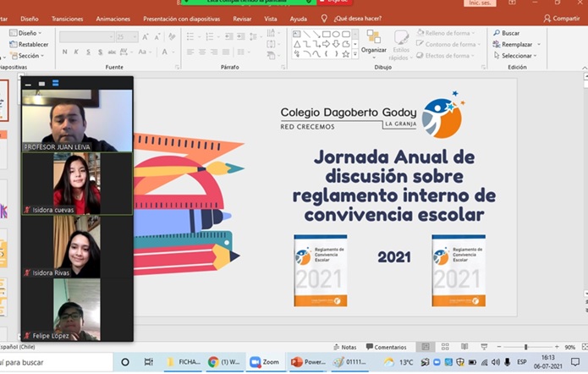
Task: Select the oval shape in gallery
Action: coord(336,34)
